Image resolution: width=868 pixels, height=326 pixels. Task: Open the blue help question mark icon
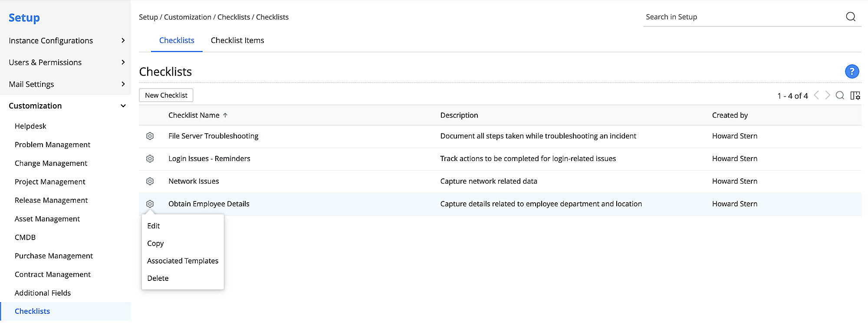point(852,72)
